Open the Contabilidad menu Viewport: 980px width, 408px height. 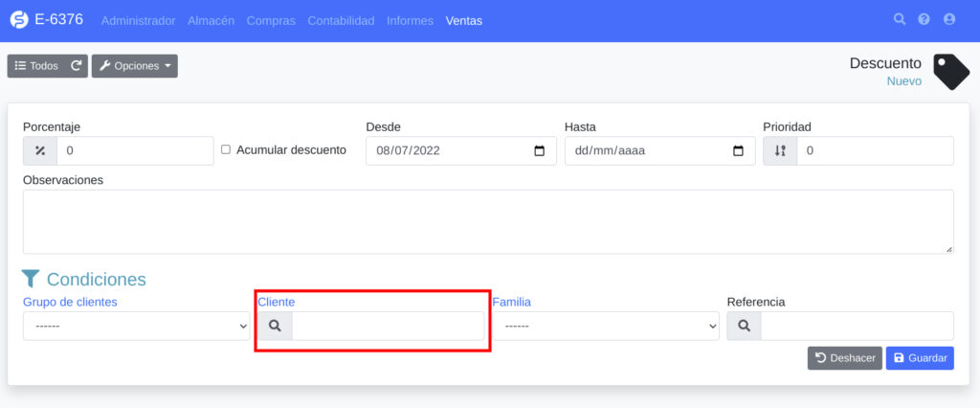341,20
